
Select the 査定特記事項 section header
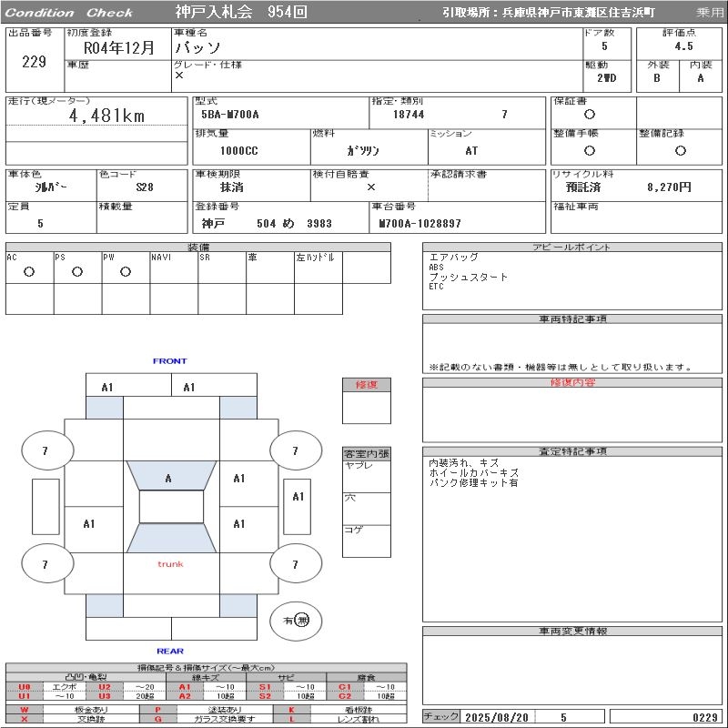571,451
